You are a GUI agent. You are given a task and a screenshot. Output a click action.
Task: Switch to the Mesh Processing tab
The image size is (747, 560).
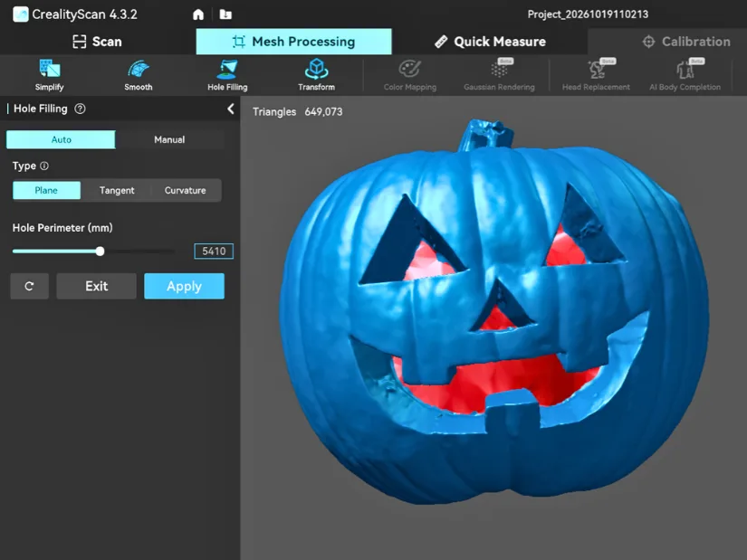click(294, 42)
